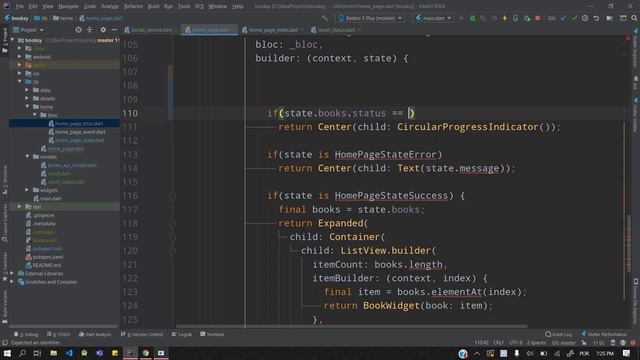Open the Windows notification center icon

click(x=627, y=353)
